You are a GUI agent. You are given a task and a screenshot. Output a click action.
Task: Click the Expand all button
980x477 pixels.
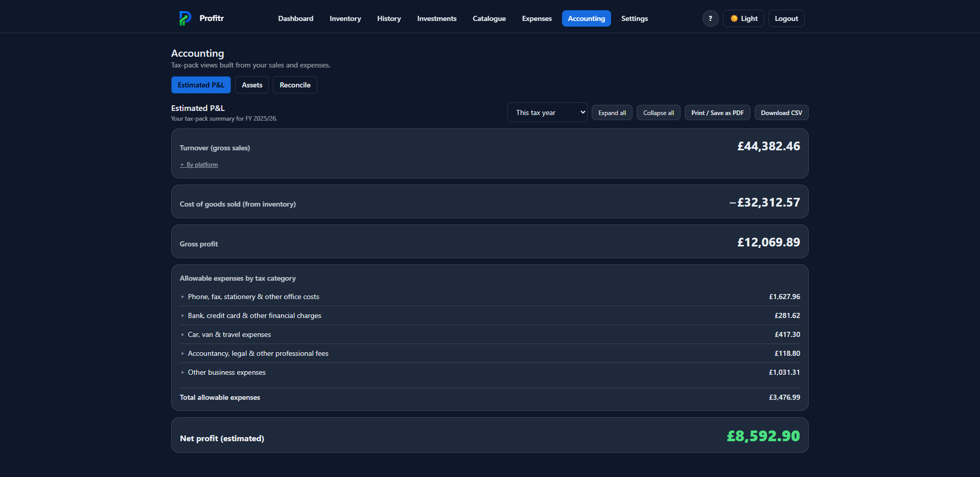(612, 112)
